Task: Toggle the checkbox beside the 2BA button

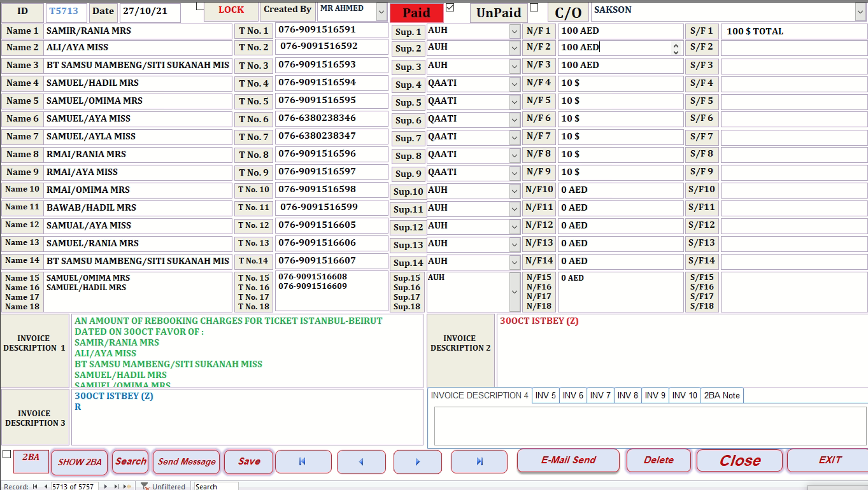Action: [7, 455]
